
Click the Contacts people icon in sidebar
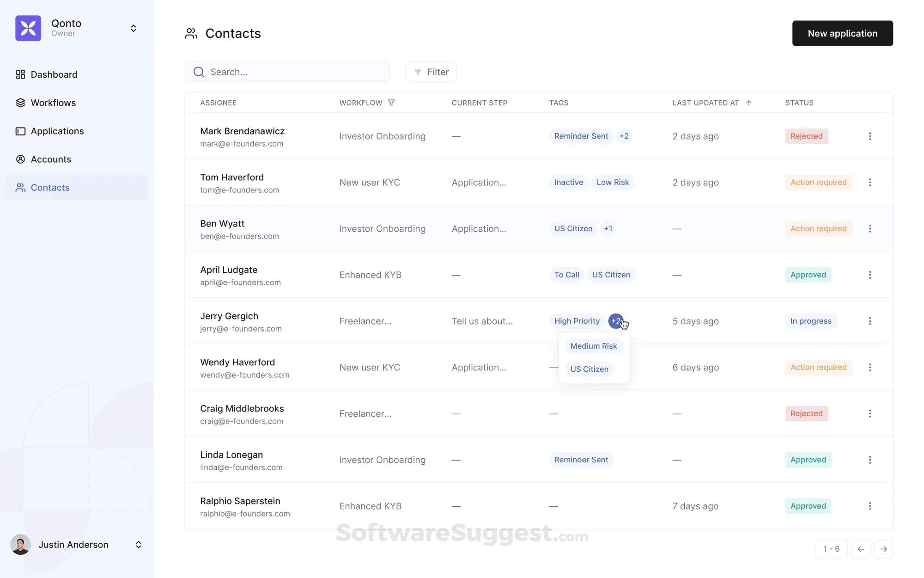point(20,187)
